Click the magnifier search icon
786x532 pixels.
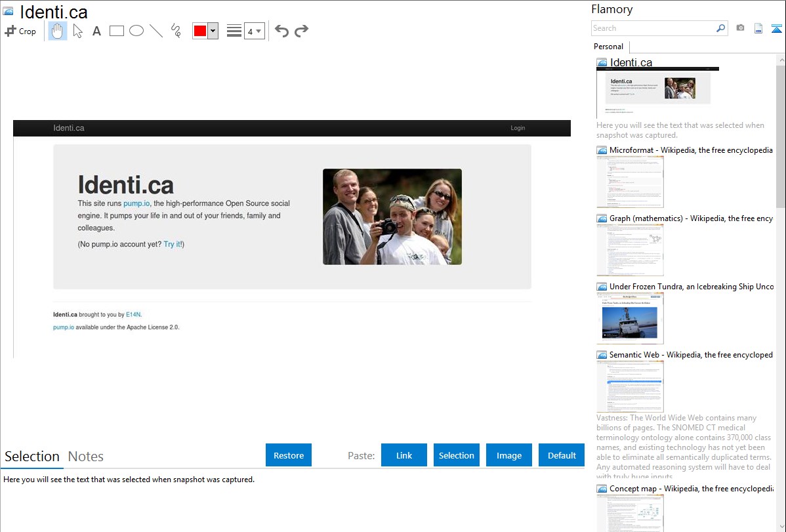tap(721, 28)
